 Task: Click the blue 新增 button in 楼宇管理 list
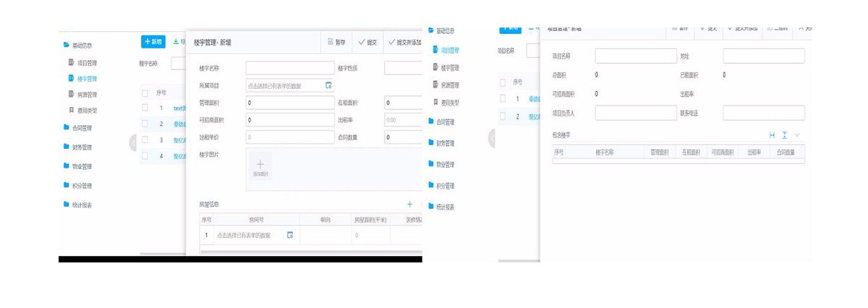[154, 42]
